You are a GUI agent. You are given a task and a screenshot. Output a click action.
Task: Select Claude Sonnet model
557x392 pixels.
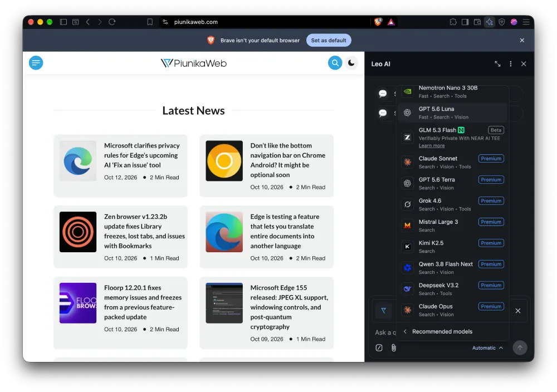[452, 162]
